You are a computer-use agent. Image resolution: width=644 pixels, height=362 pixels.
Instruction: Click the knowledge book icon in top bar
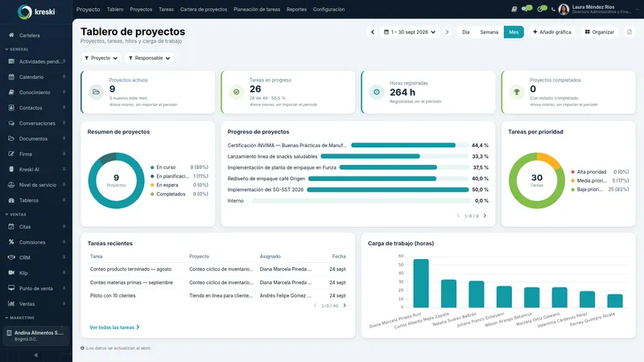[x=514, y=9]
